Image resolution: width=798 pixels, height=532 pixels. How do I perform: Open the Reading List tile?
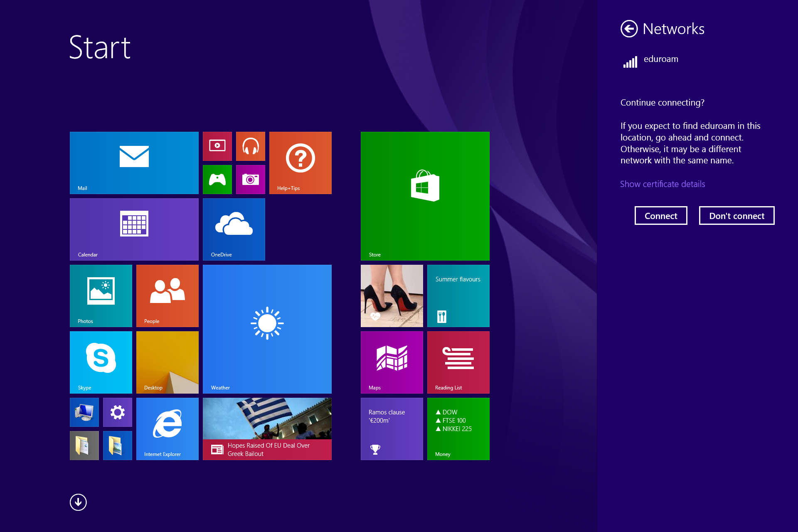point(458,362)
